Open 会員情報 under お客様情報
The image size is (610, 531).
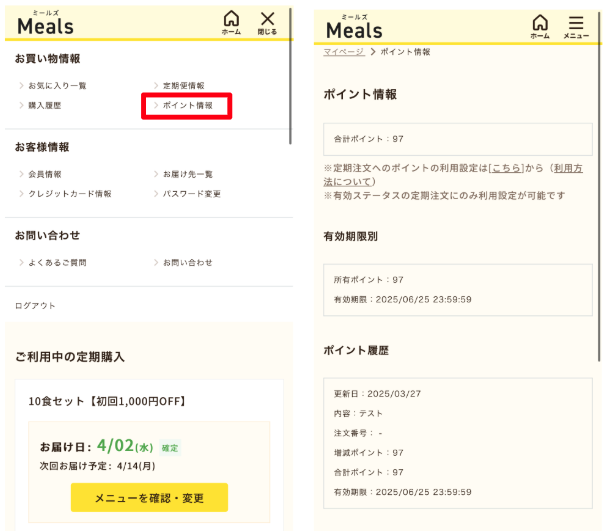click(x=45, y=174)
